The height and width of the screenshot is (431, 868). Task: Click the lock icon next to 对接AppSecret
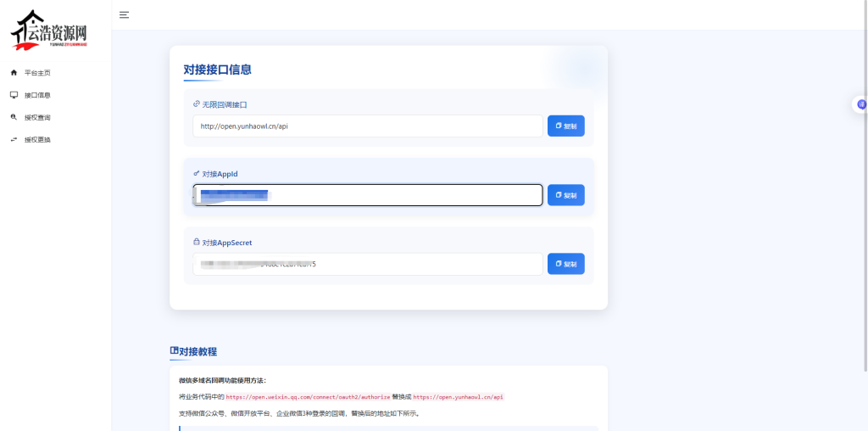[x=197, y=242]
